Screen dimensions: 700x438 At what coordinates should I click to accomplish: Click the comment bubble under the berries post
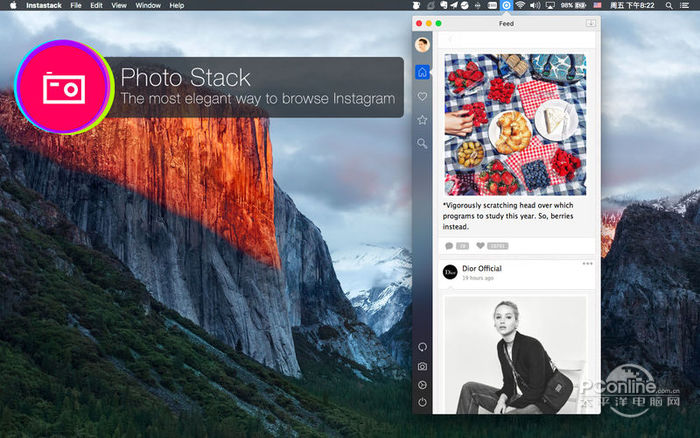[449, 246]
